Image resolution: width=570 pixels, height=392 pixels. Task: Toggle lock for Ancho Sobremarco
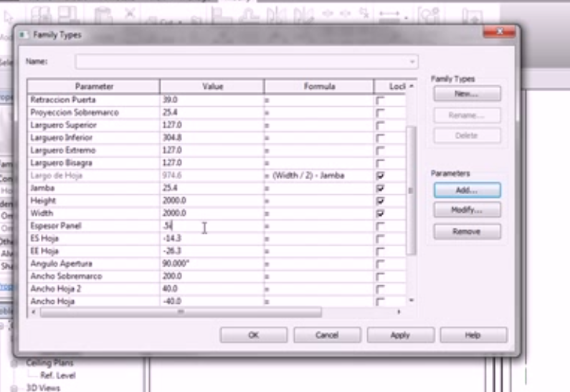point(380,277)
